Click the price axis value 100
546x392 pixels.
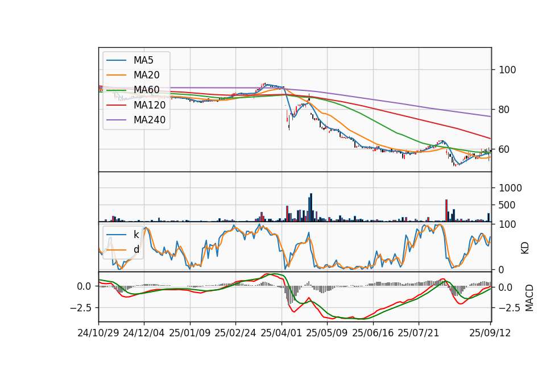[507, 70]
